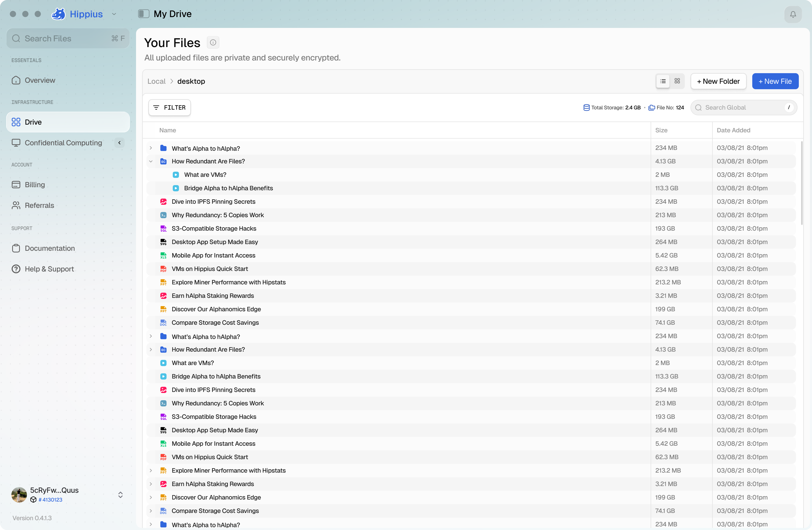Click SQL icon of second S3-Compatible Storage Hacks
Screen dimensions: 812x530
(x=163, y=417)
